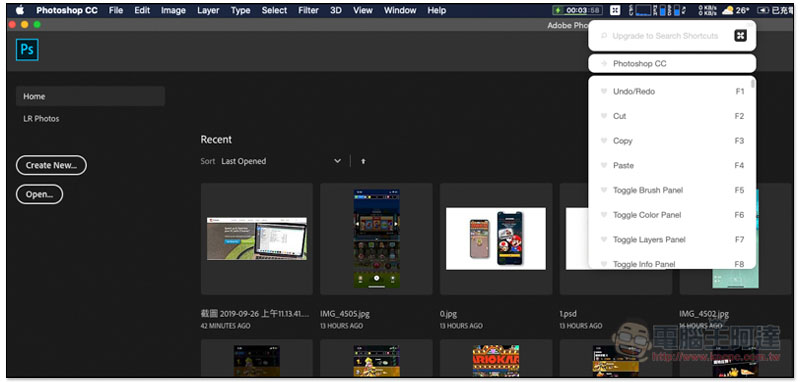This screenshot has height=382, width=800.
Task: Click the KeyCue command icon in shortcut search
Action: pos(740,35)
